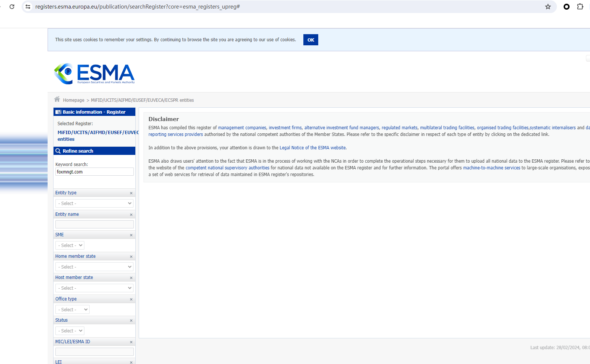Expand the Home member state dropdown

pos(94,267)
